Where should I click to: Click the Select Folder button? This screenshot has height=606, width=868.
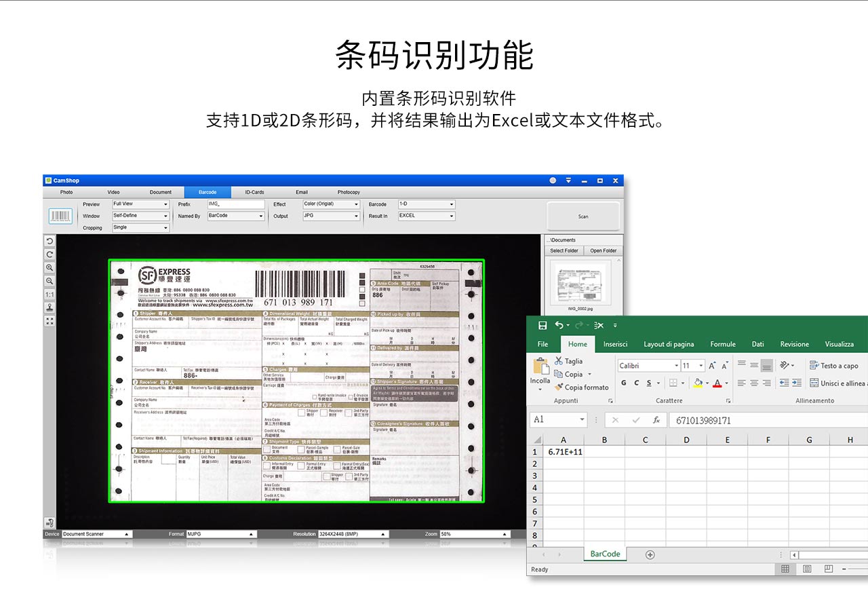pyautogui.click(x=564, y=250)
